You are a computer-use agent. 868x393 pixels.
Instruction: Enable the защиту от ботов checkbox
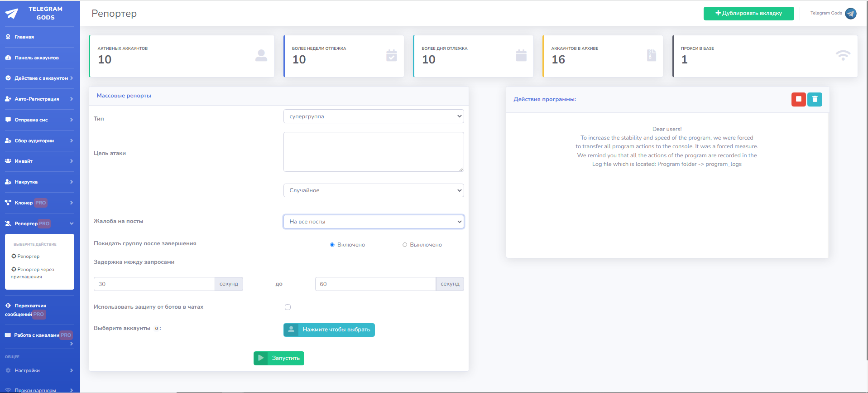(288, 307)
